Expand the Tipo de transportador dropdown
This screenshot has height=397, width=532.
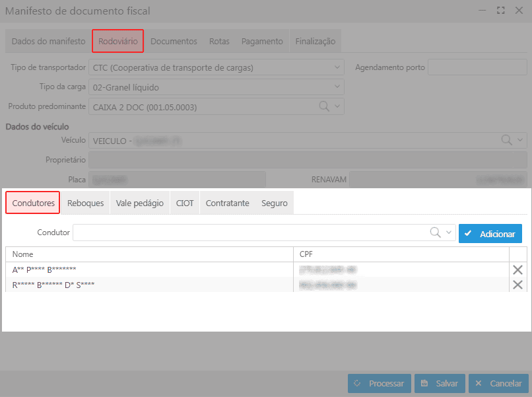point(337,67)
